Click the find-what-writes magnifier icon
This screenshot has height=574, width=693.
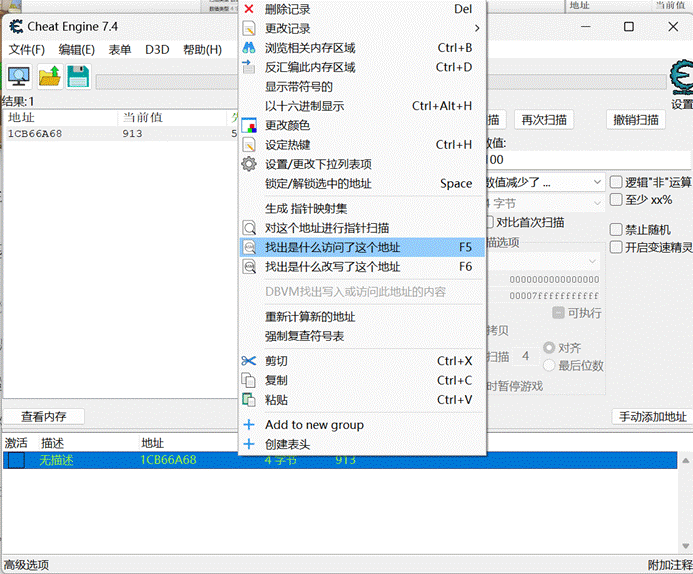(x=250, y=267)
